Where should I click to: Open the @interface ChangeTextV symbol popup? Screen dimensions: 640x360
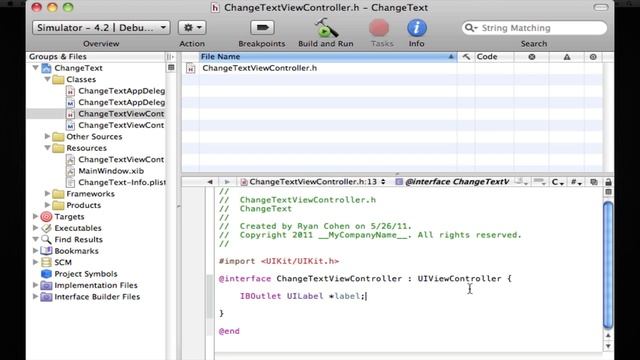(452, 182)
